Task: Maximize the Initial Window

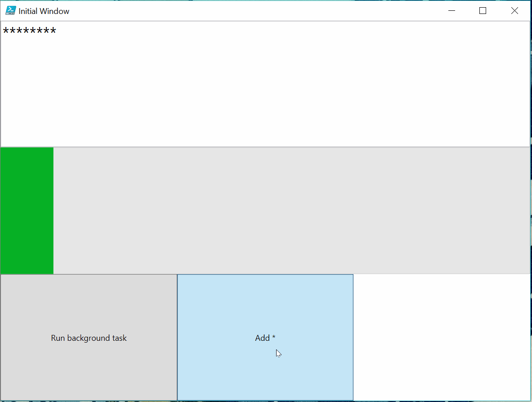Action: pos(483,11)
